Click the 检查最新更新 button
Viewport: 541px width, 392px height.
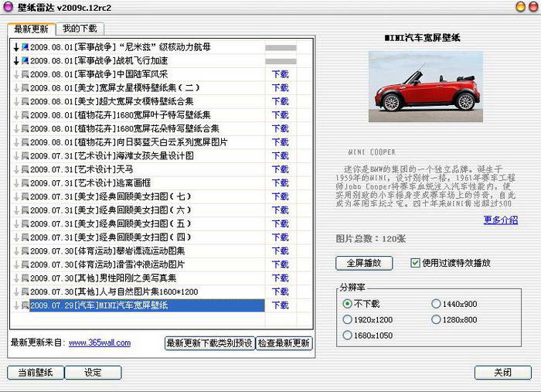pyautogui.click(x=284, y=343)
